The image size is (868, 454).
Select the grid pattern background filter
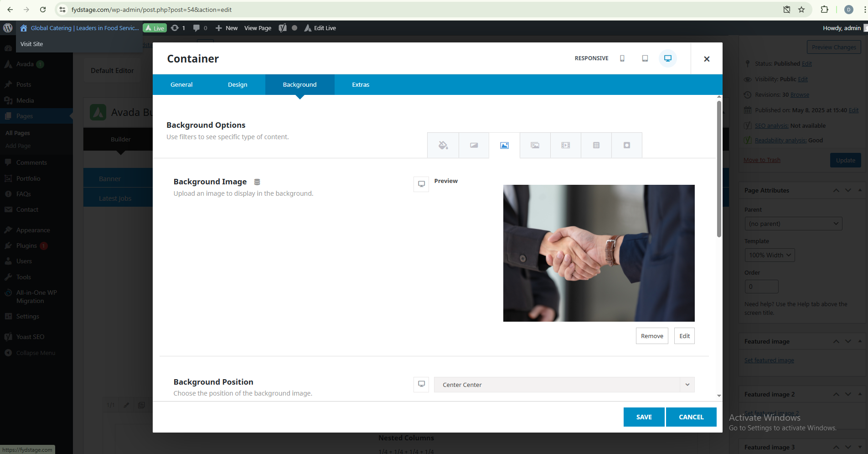click(596, 145)
